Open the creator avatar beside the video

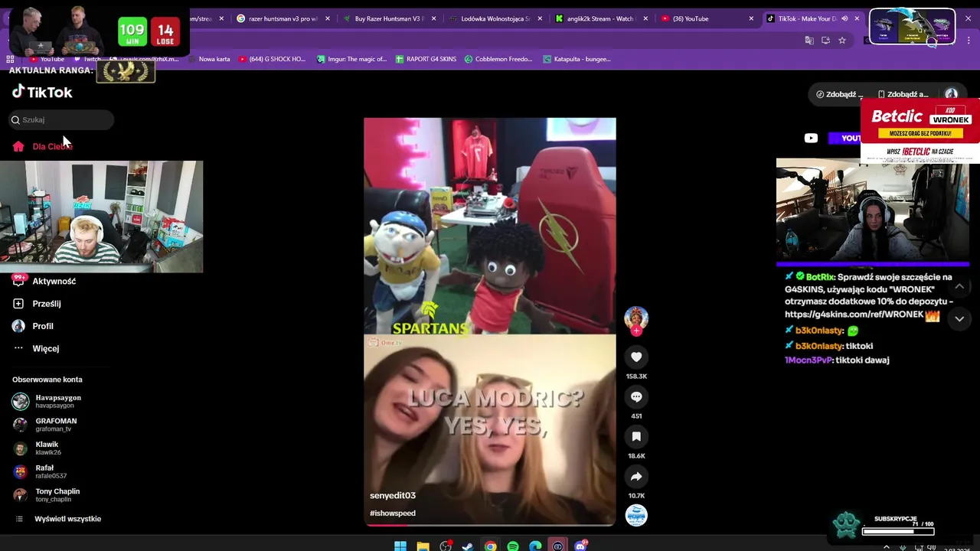coord(636,318)
